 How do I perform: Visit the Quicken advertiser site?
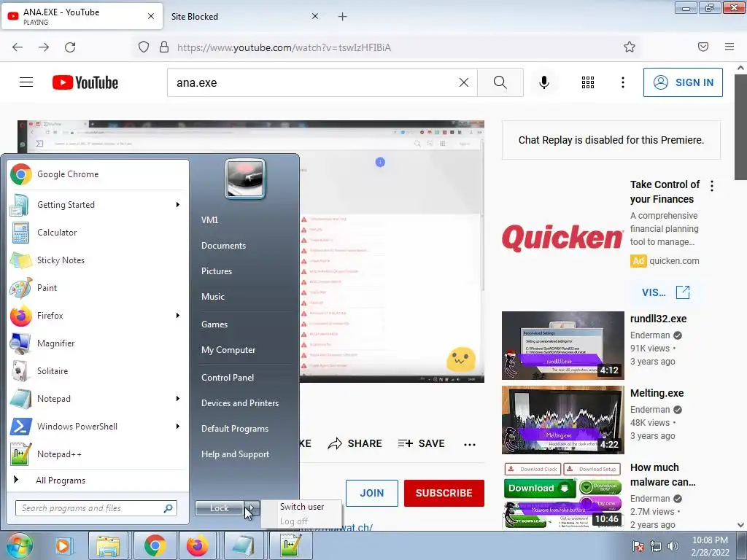point(665,292)
